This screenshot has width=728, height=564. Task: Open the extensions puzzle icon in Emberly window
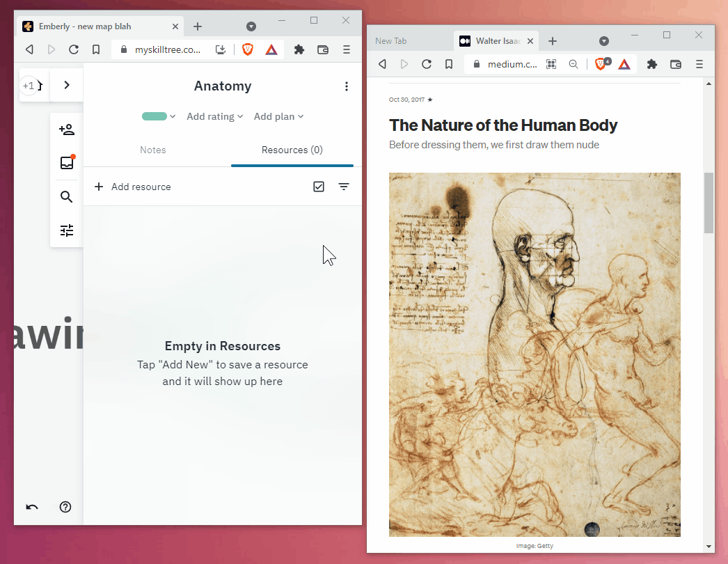point(299,49)
